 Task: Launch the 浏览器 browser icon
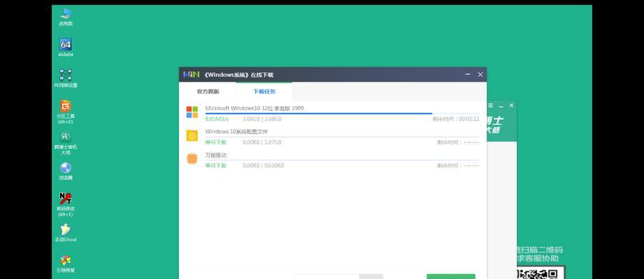[65, 171]
